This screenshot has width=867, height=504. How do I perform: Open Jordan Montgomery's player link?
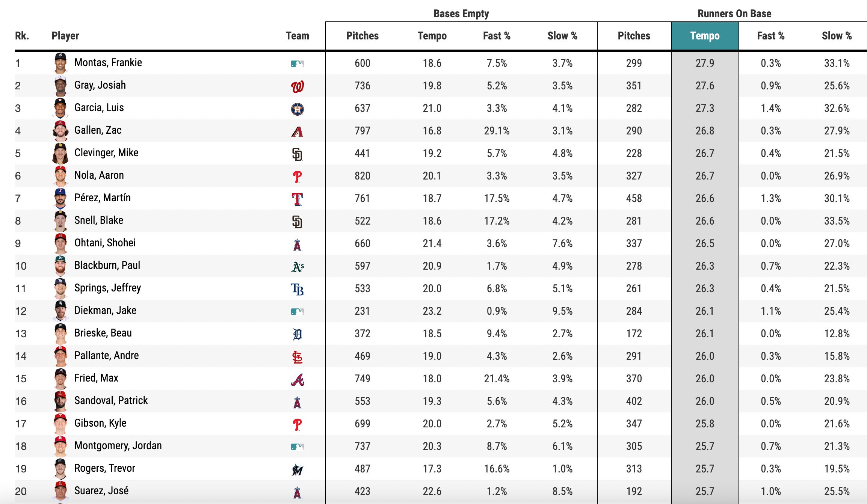click(118, 446)
